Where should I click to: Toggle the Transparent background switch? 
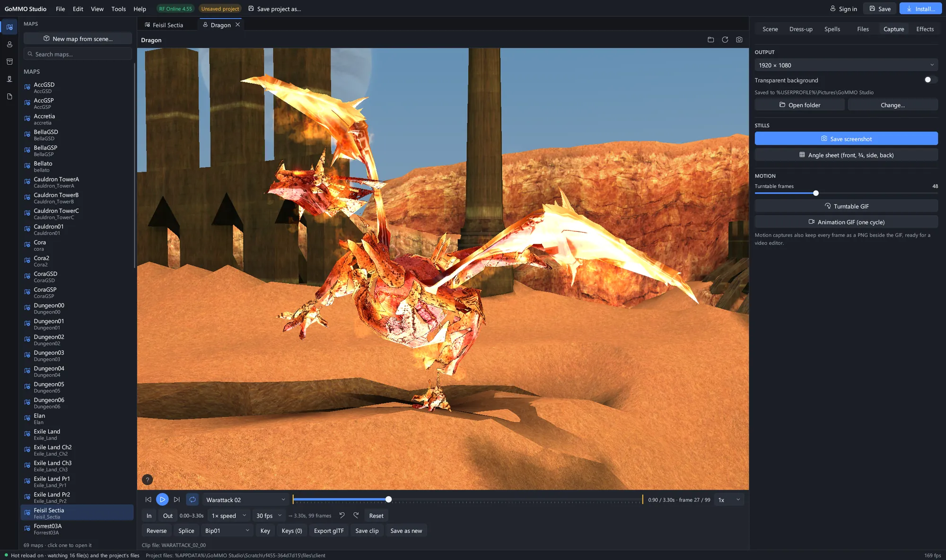coord(930,79)
